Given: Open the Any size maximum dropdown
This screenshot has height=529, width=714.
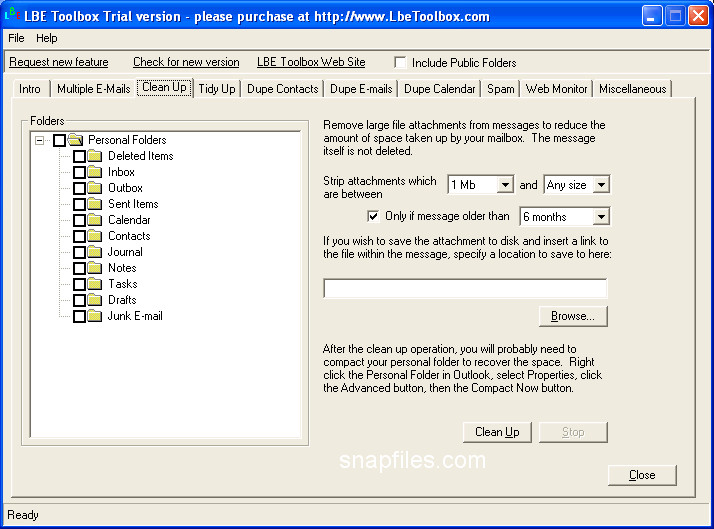Looking at the screenshot, I should point(601,185).
